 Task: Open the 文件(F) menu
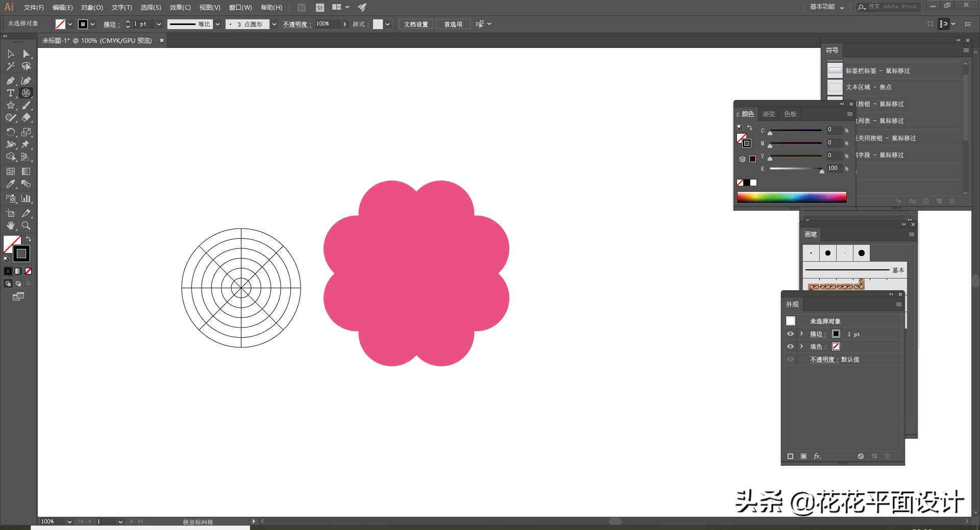point(34,7)
